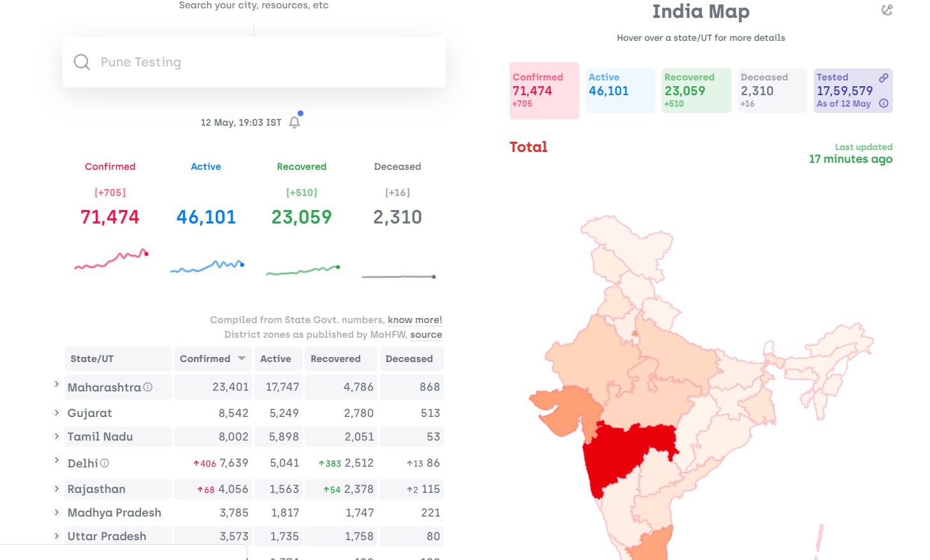Screen dimensions: 930x560
Task: Click the icon top-right of India Map heading
Action: click(x=887, y=10)
